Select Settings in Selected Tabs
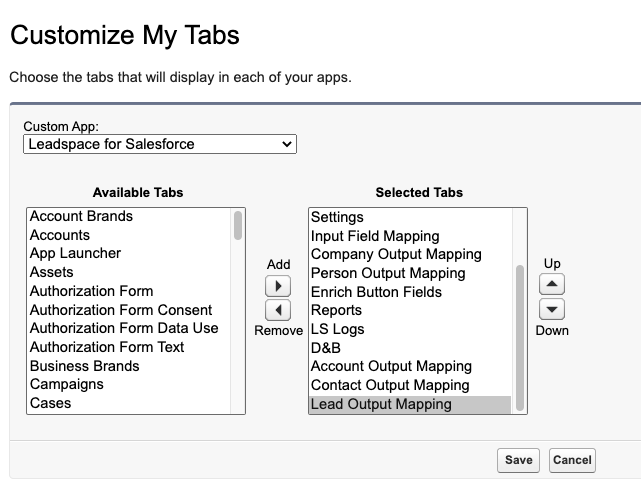This screenshot has width=641, height=488. coord(410,217)
